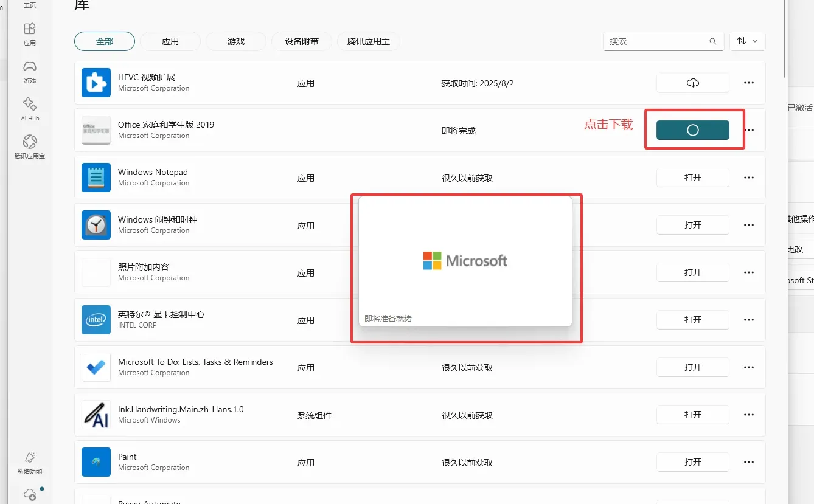The width and height of the screenshot is (814, 504).
Task: Click the 应用 filter above the list
Action: (x=170, y=41)
